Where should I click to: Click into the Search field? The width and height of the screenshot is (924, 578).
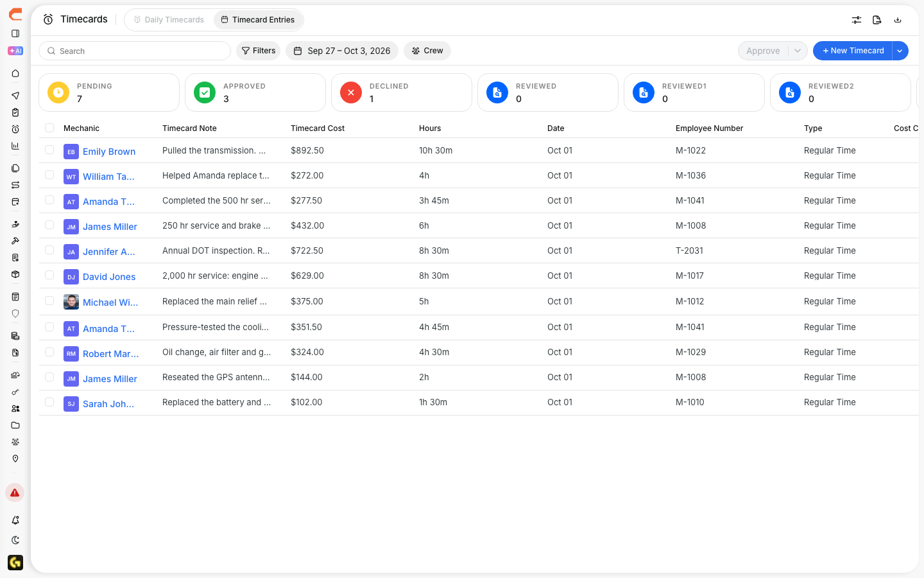pos(135,51)
